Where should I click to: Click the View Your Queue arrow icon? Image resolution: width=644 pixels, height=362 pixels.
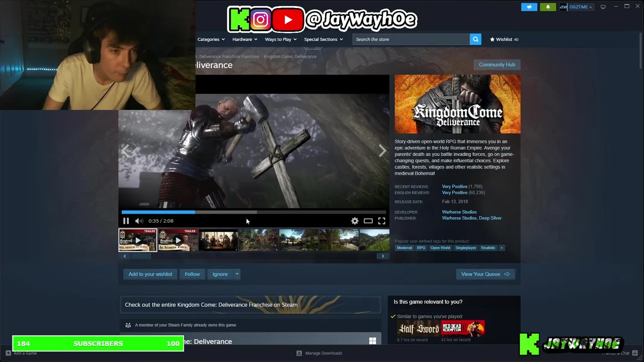[507, 274]
